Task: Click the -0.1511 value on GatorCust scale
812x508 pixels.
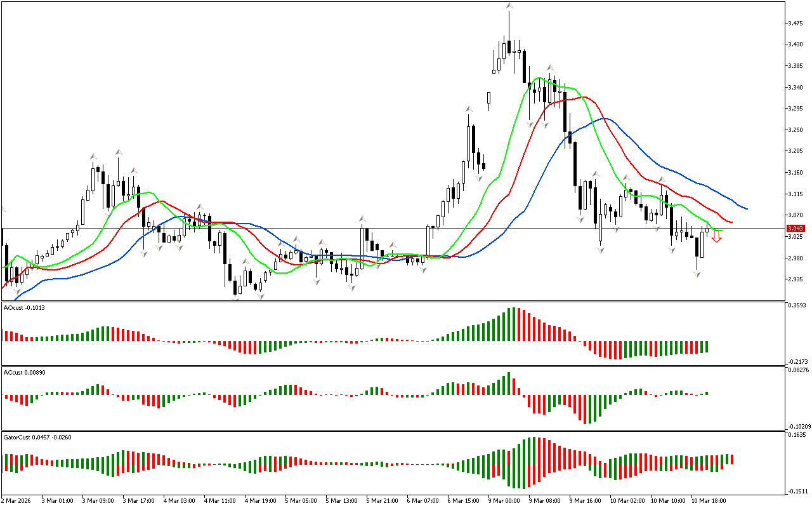Action: point(797,491)
